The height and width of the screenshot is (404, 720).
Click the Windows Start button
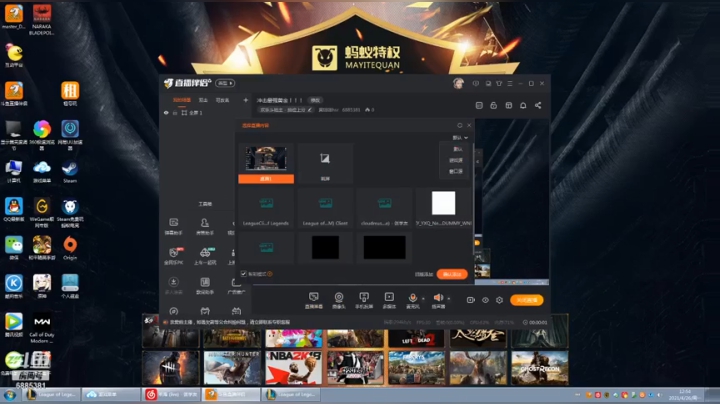pyautogui.click(x=10, y=395)
